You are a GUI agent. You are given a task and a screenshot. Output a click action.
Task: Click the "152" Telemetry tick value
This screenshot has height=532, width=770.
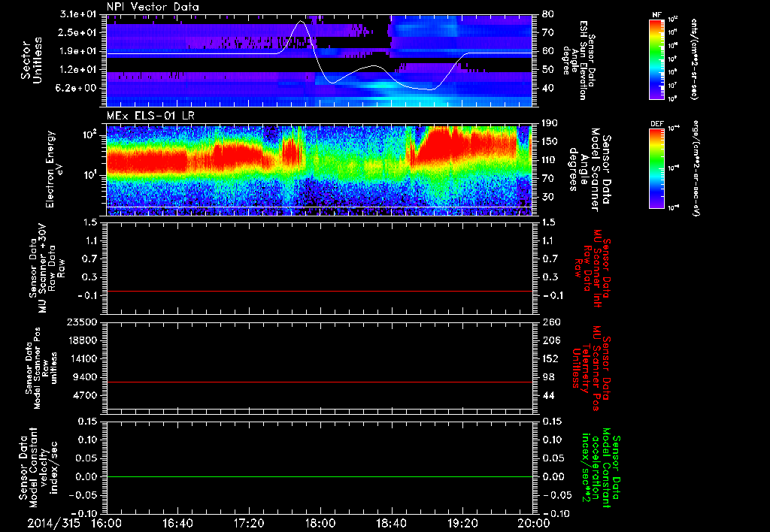(550, 358)
